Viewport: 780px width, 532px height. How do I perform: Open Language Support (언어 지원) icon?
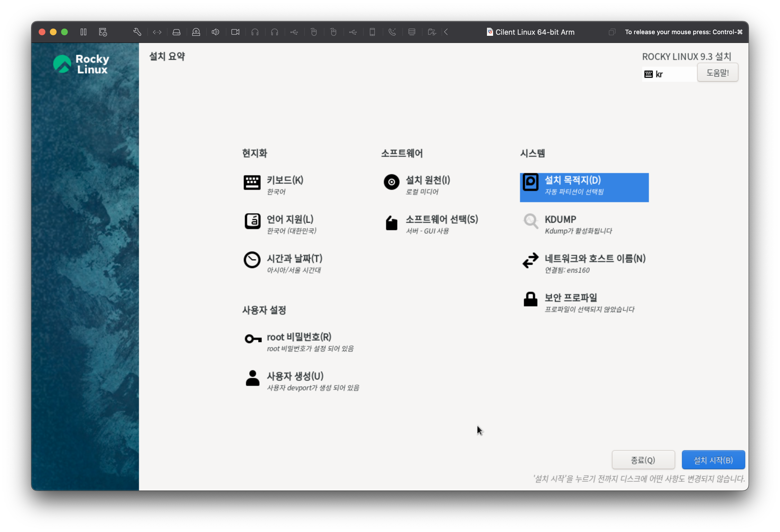(x=252, y=221)
